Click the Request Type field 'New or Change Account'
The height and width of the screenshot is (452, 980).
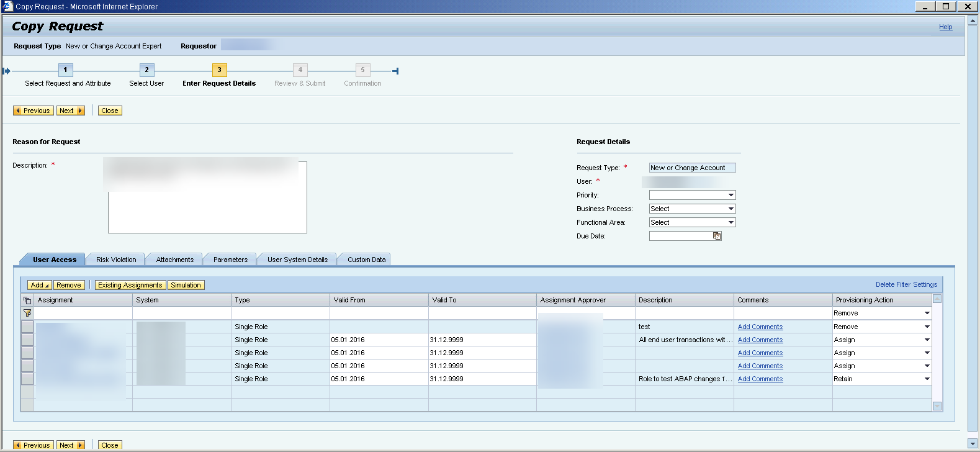coord(692,168)
